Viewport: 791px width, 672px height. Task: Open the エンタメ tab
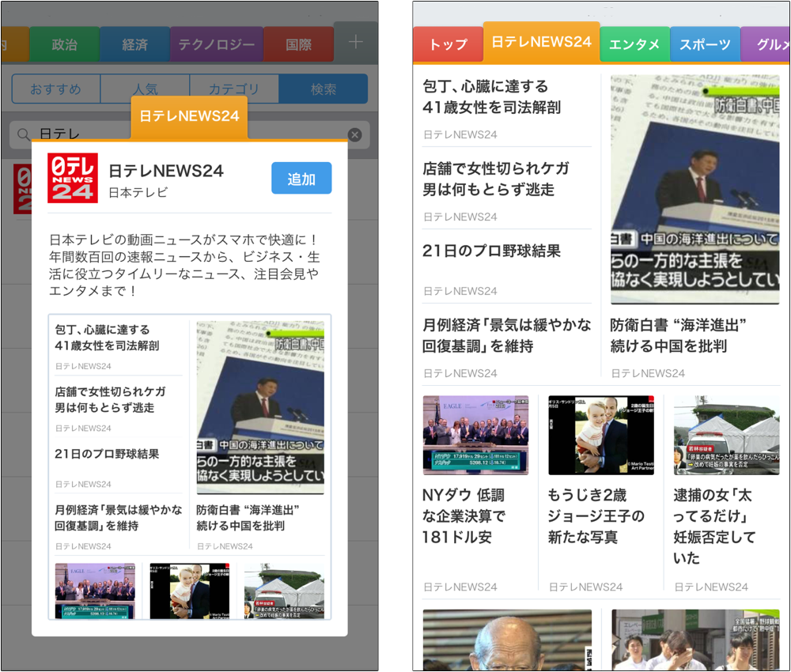point(634,45)
